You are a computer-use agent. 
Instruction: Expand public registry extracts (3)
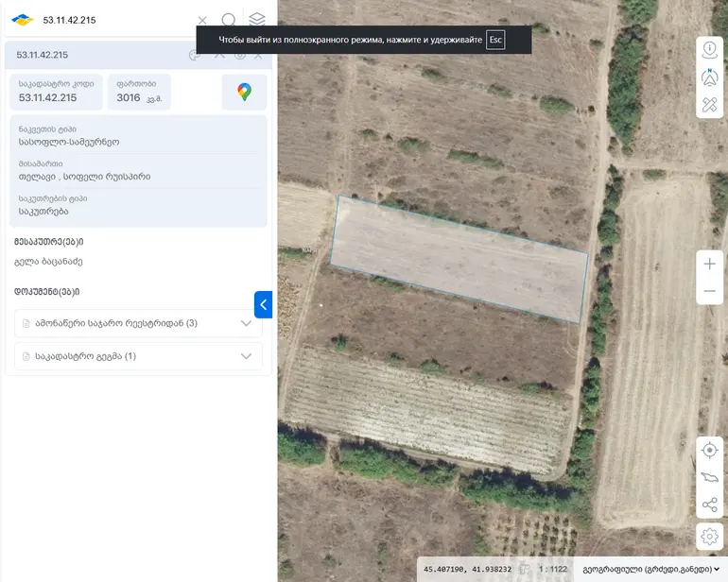click(x=138, y=323)
